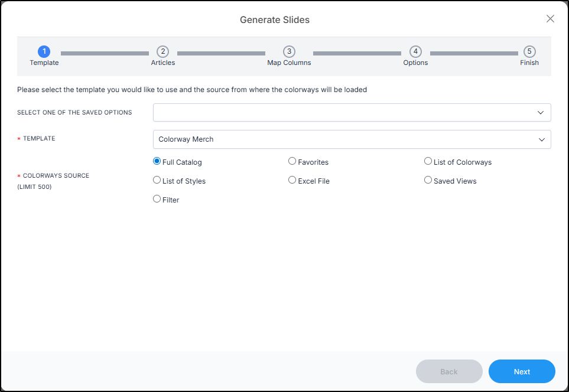Choose Favorites as colorways source
The width and height of the screenshot is (569, 392).
292,161
